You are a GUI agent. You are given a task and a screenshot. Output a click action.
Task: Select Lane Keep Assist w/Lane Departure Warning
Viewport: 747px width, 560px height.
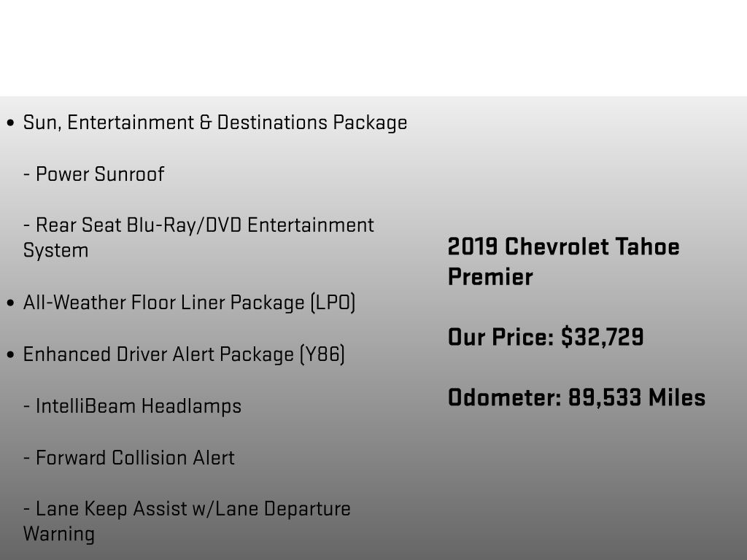pyautogui.click(x=187, y=521)
